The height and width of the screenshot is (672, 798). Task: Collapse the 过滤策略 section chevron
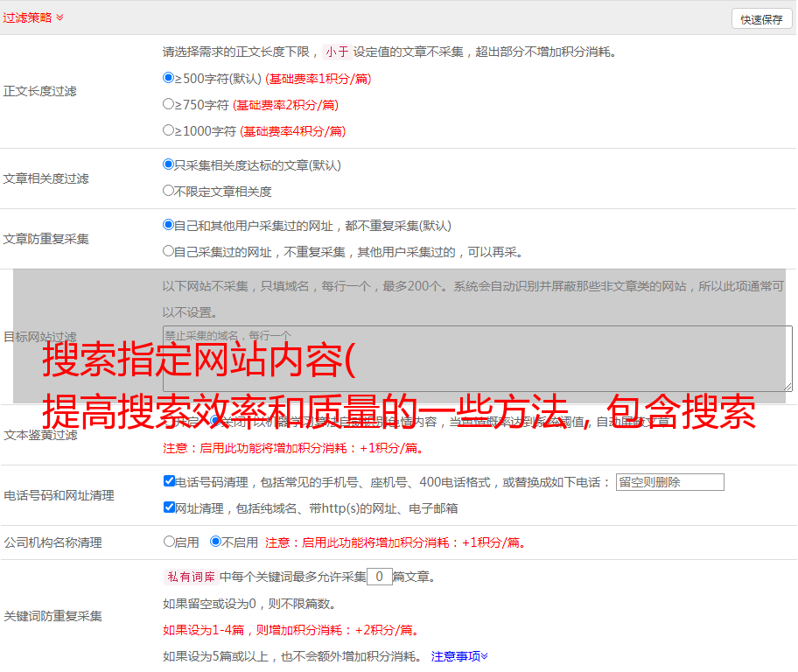59,17
